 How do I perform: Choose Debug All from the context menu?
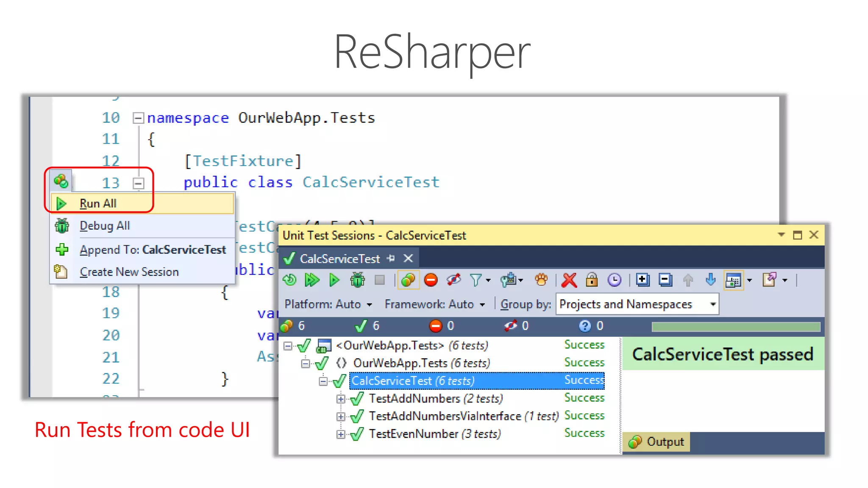click(x=142, y=226)
